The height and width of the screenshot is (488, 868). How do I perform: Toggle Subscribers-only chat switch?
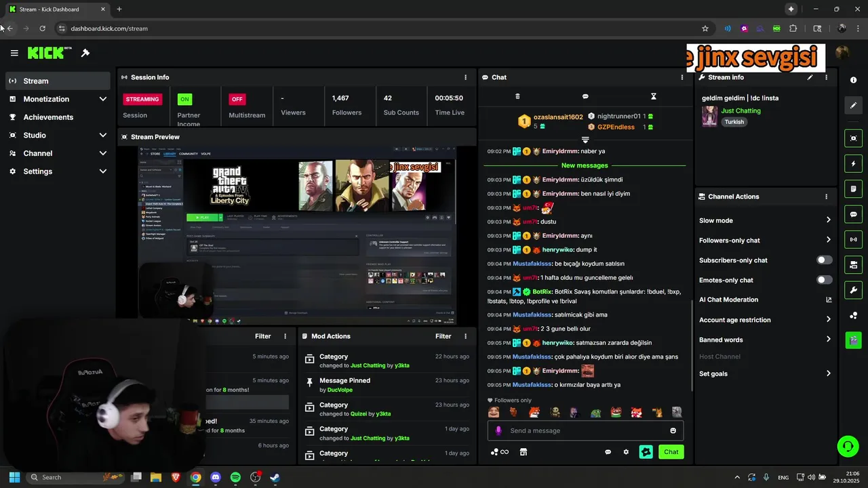click(x=824, y=260)
